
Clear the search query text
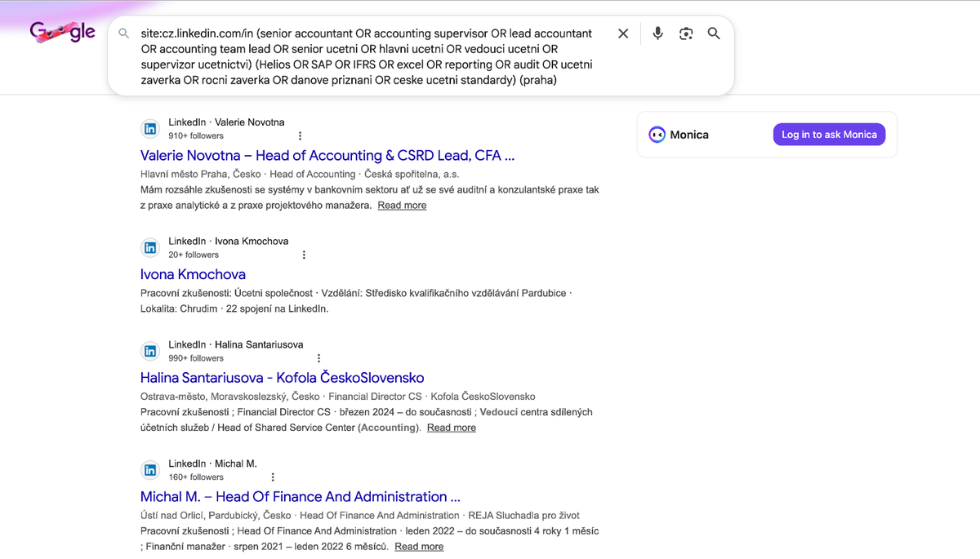click(623, 33)
